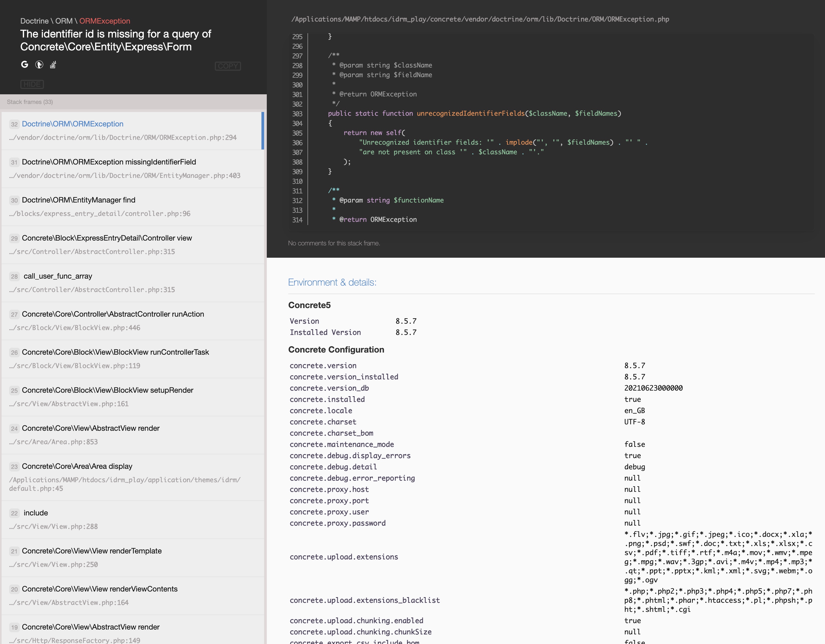
Task: Click the concrete.upload.extensions_blacklist label
Action: 365,600
